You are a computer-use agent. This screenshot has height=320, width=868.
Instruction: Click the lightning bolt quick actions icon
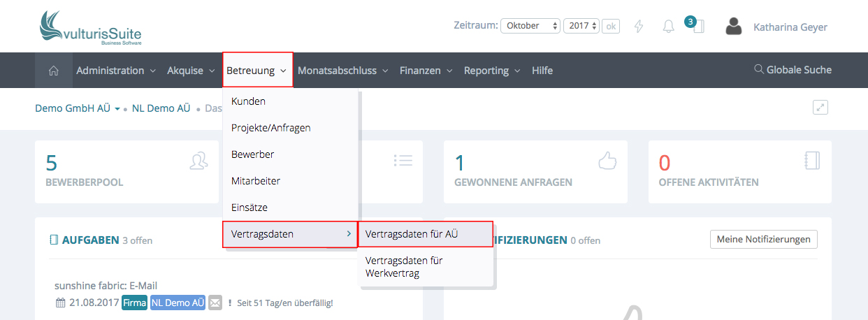638,27
